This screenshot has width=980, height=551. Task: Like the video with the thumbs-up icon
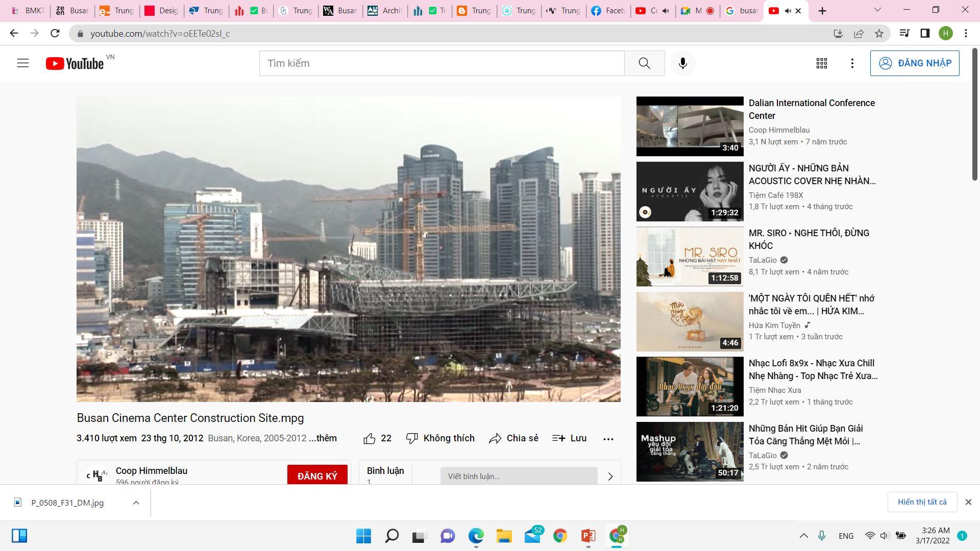point(370,438)
